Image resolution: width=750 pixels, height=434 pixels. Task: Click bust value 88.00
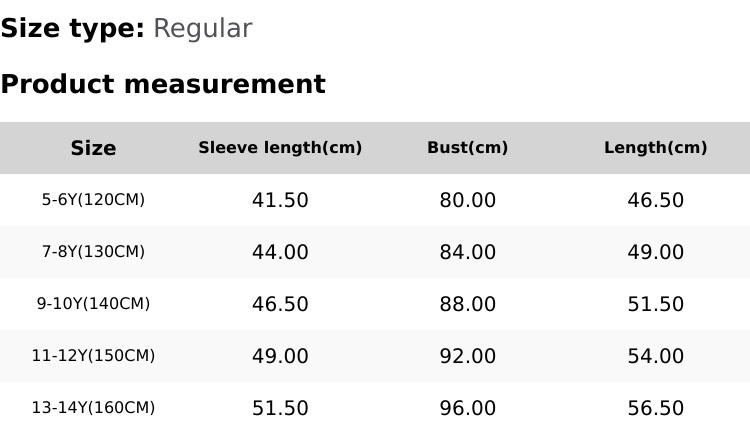click(x=467, y=305)
